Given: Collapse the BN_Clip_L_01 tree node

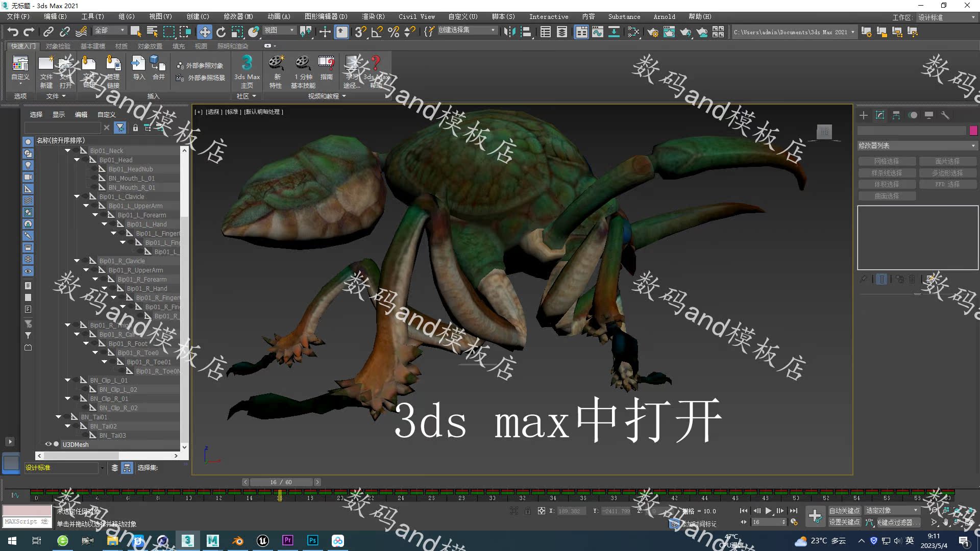Looking at the screenshot, I should (68, 380).
